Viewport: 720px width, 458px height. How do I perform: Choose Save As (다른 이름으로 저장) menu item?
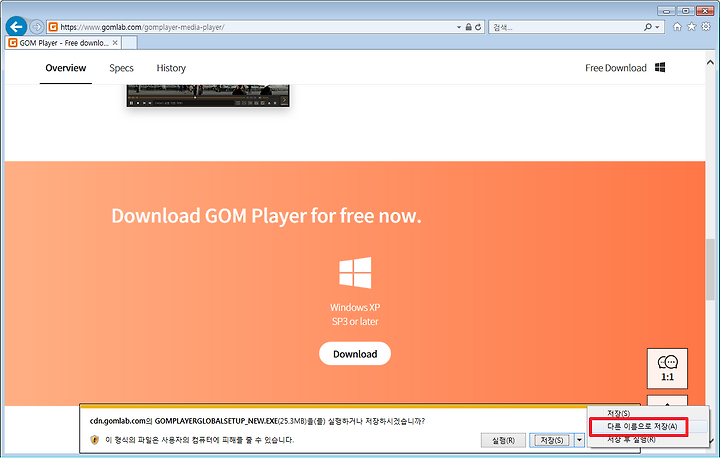tap(641, 426)
